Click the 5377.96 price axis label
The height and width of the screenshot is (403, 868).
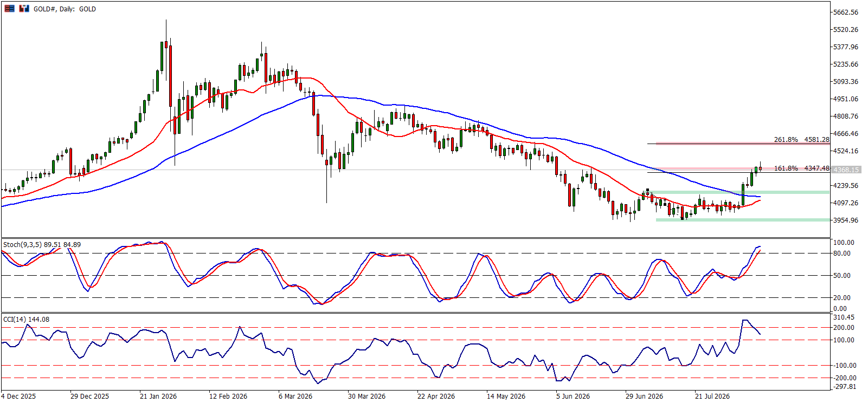846,47
